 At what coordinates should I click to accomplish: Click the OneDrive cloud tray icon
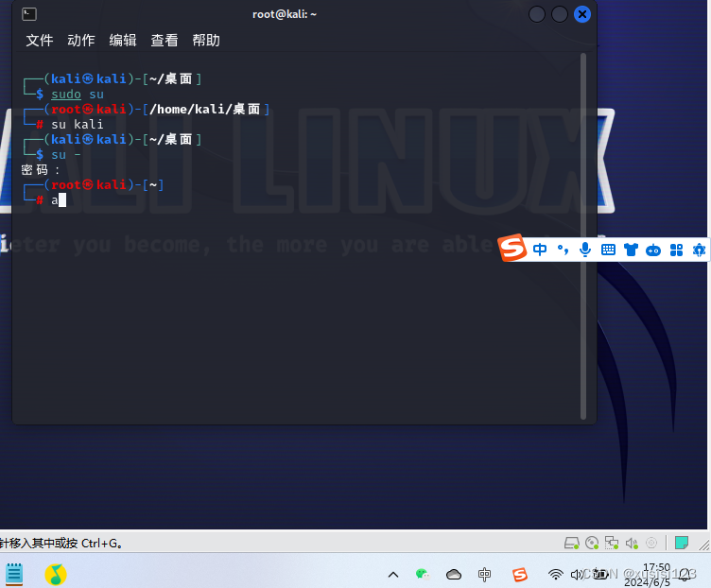[x=454, y=575]
